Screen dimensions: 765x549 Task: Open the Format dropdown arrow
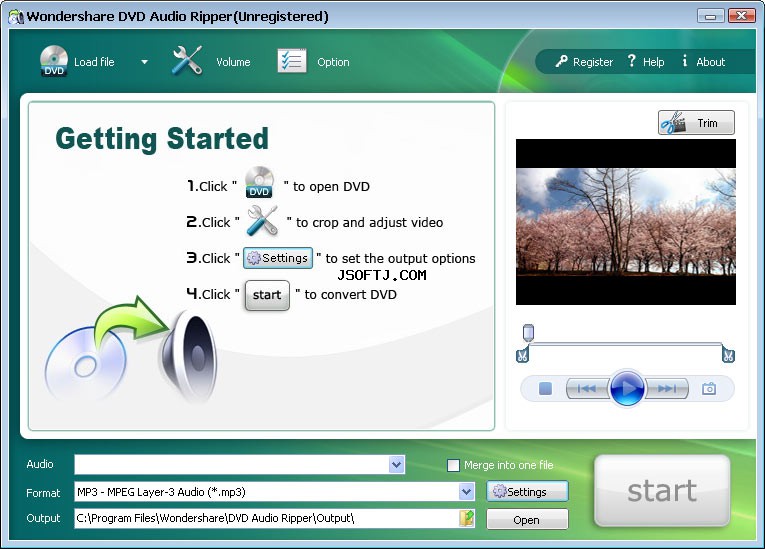coord(466,492)
